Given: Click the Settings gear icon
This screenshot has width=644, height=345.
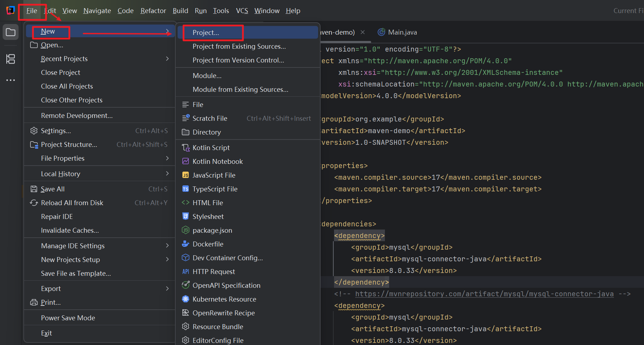Looking at the screenshot, I should (34, 131).
